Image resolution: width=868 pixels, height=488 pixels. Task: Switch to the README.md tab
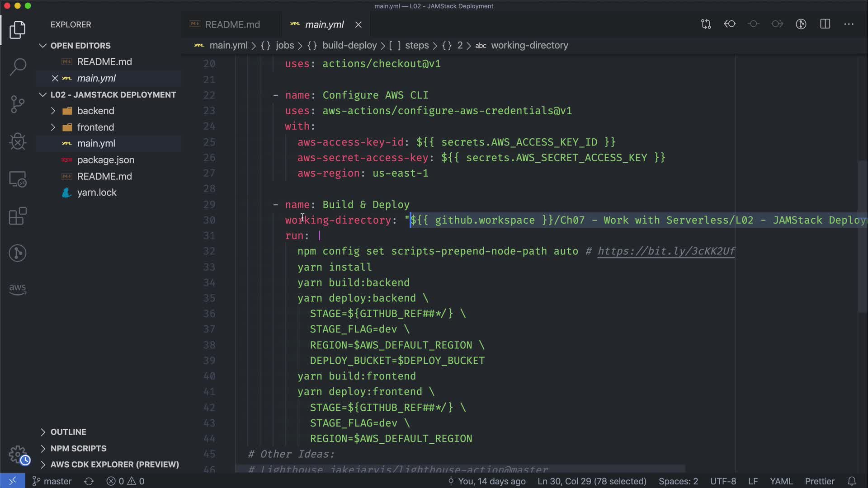(232, 24)
